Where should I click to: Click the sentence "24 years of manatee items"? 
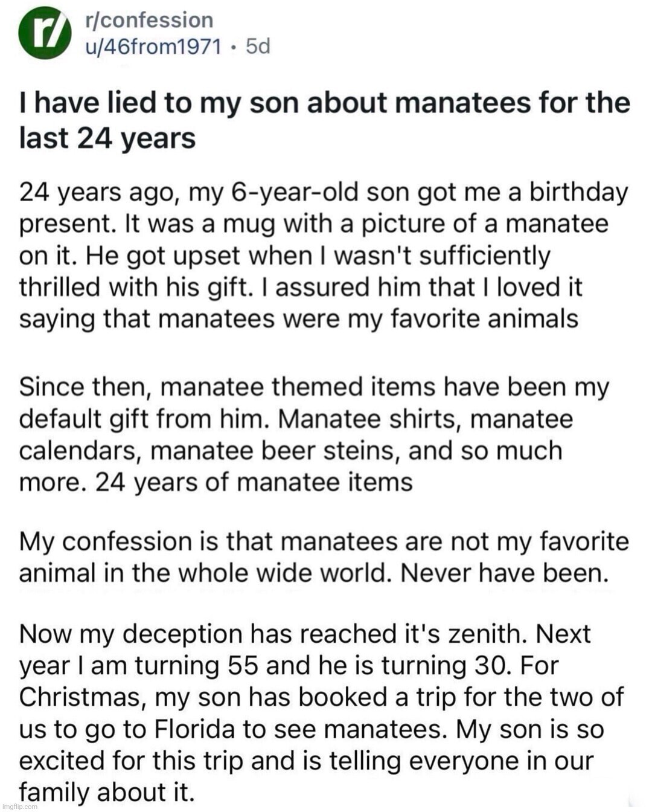(254, 482)
